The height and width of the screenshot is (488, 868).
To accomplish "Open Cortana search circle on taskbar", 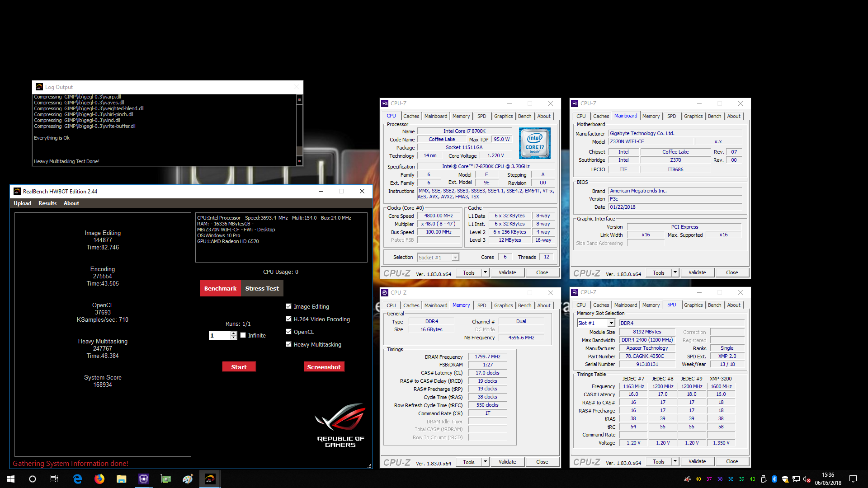I will point(33,479).
